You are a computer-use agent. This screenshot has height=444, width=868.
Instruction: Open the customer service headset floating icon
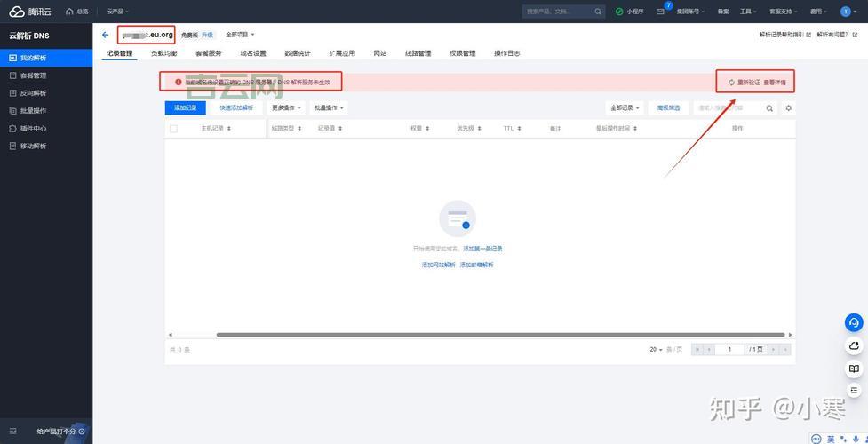[x=854, y=322]
